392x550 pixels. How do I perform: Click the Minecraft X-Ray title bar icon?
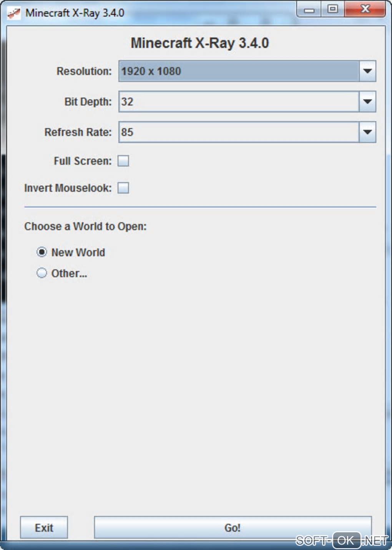(14, 13)
